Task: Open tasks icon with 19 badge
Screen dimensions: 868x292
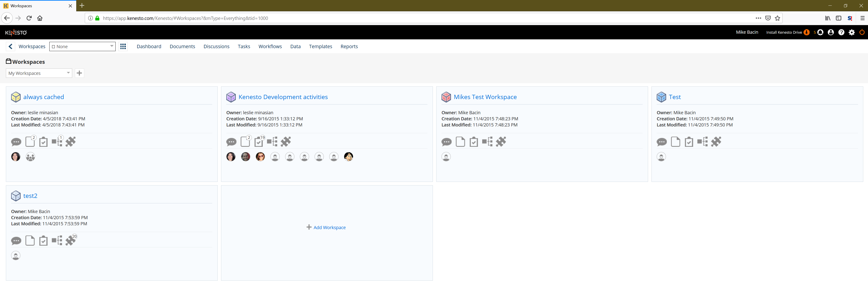Action: click(259, 142)
